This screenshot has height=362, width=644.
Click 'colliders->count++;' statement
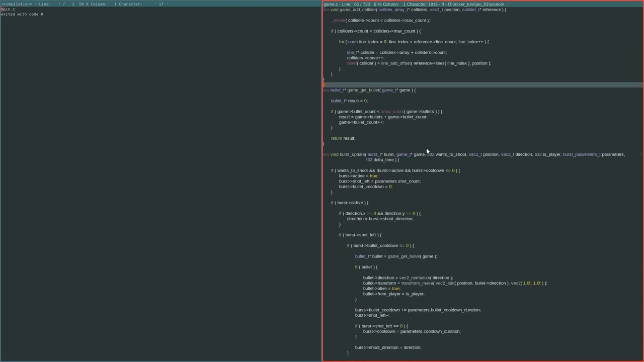pos(365,58)
